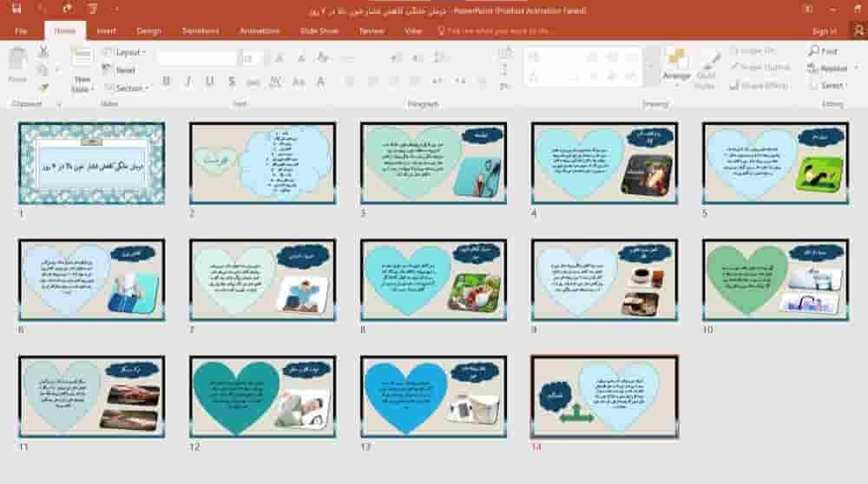Click Decrease Font Size icon

click(x=300, y=57)
